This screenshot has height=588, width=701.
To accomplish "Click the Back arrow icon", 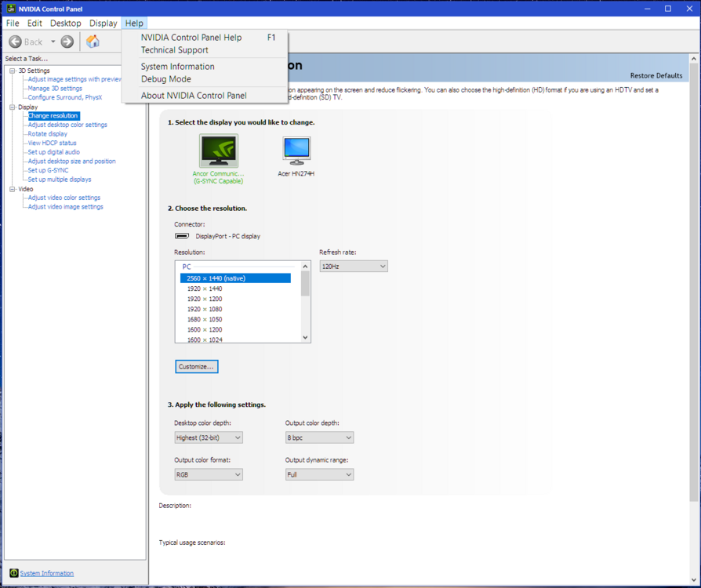I will [15, 42].
